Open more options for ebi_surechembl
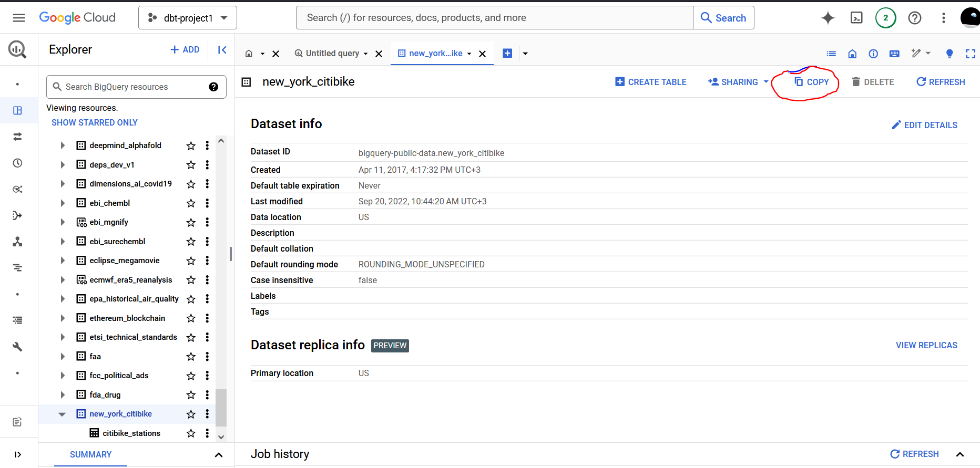Screen dimensions: 980x468 (207, 242)
